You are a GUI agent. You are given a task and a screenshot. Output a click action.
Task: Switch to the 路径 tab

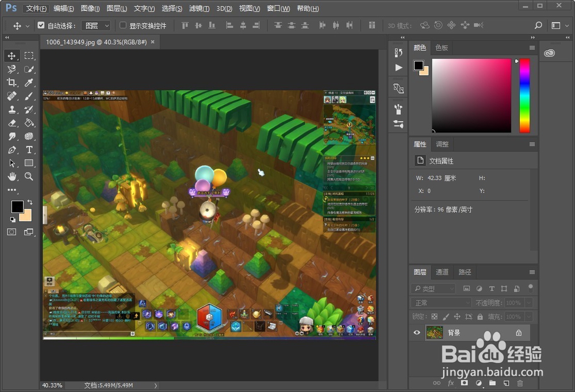(x=465, y=272)
